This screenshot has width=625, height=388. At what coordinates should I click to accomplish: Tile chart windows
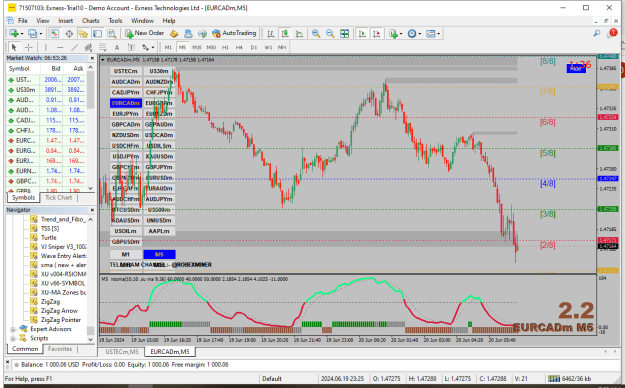pyautogui.click(x=344, y=33)
